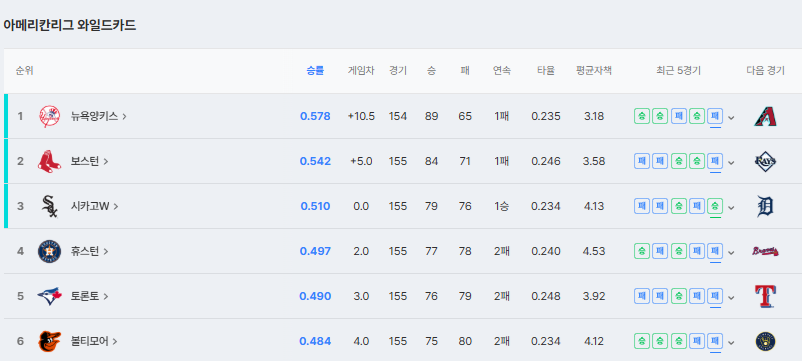Open the 뉴욕양키스 team page link

[99, 117]
